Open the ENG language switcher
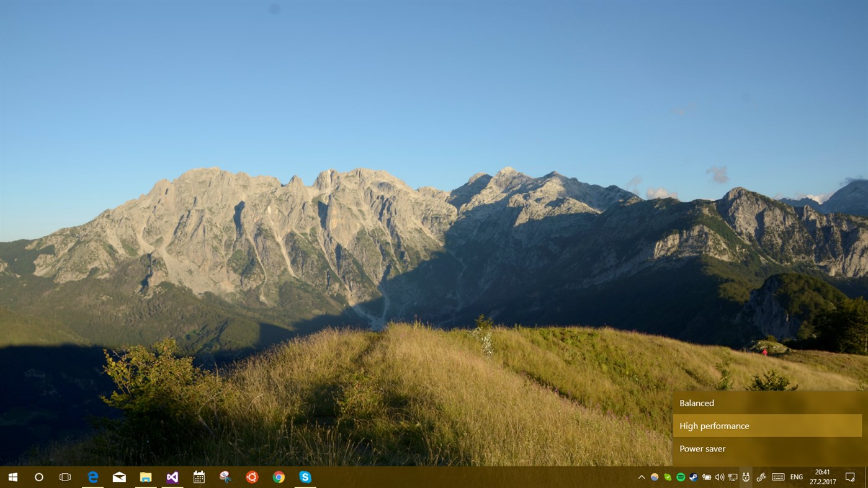The width and height of the screenshot is (868, 488). [x=796, y=477]
